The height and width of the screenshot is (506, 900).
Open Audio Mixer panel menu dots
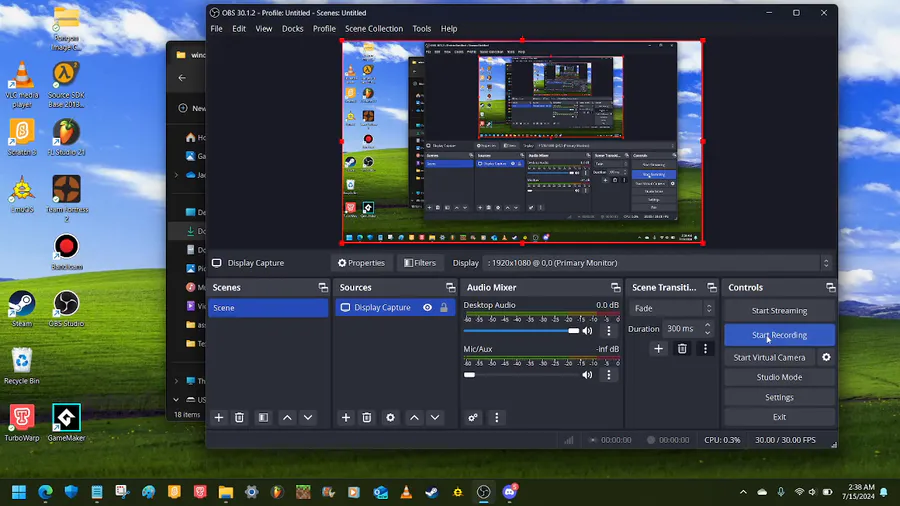click(x=496, y=418)
